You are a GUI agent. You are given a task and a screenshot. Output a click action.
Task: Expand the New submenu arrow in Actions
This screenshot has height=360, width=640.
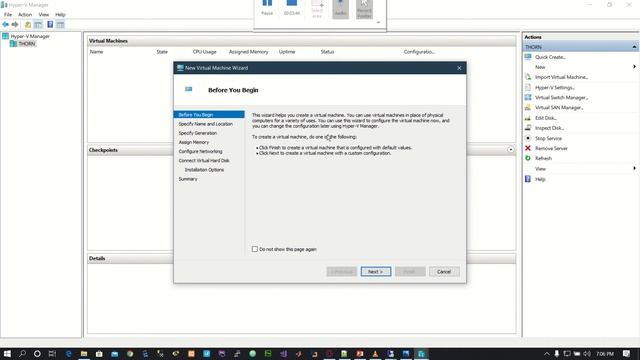pyautogui.click(x=634, y=67)
